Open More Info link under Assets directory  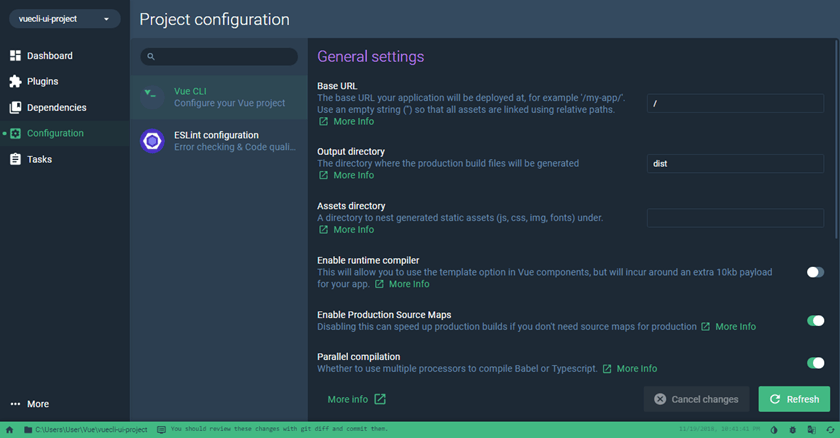[354, 229]
